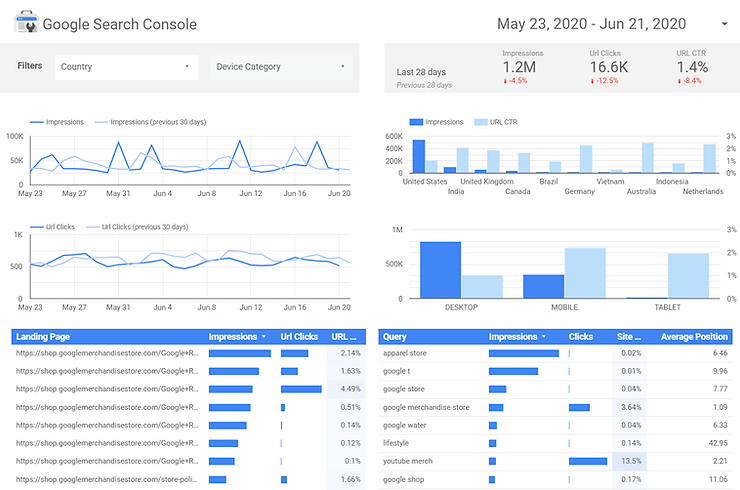This screenshot has height=490, width=740.
Task: Click the Filters label
Action: [x=30, y=66]
